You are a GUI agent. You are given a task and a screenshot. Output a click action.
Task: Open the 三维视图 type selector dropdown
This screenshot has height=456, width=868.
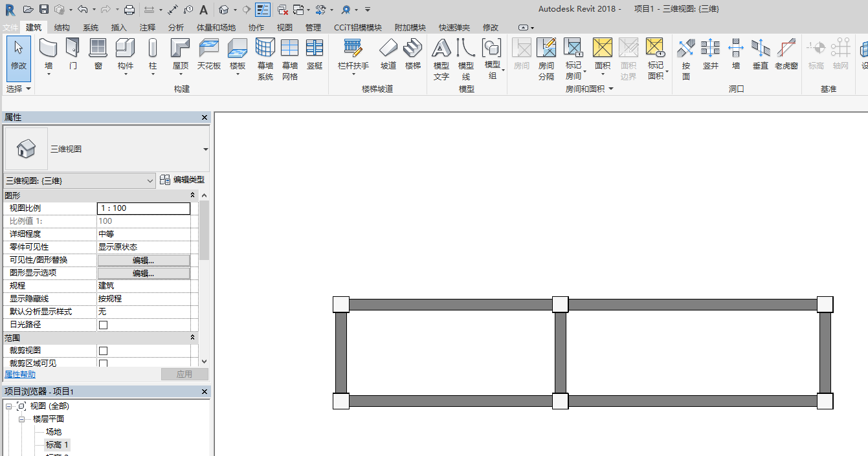[206, 149]
